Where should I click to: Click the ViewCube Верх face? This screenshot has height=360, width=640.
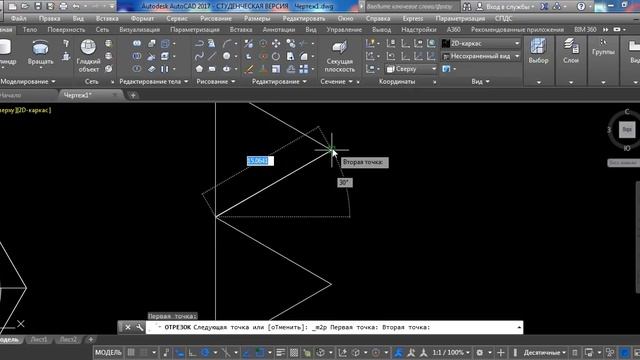(627, 130)
